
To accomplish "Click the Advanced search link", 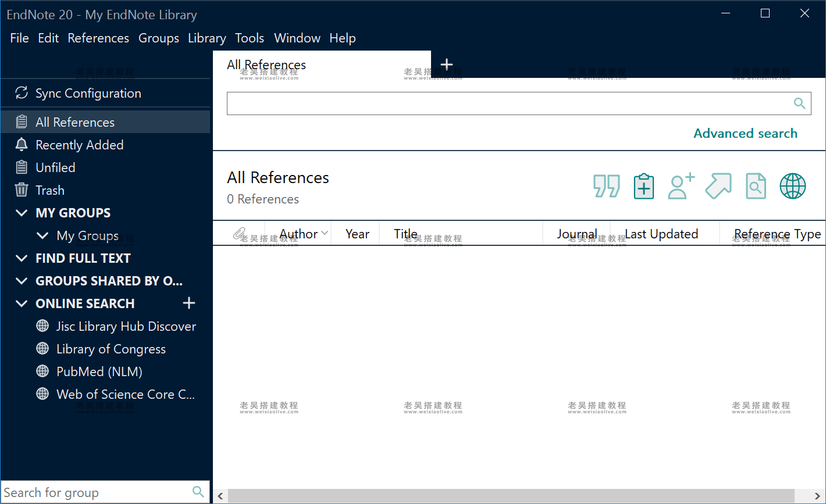I will (745, 133).
